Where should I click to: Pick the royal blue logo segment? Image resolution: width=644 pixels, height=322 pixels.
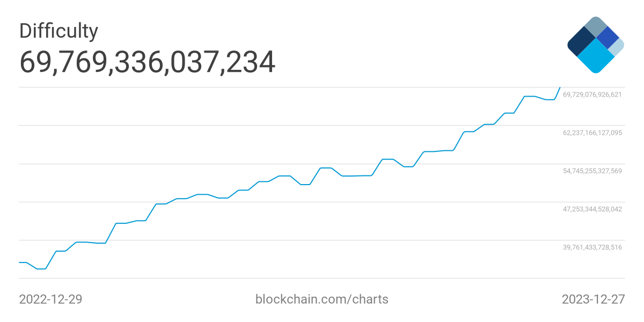(608, 37)
